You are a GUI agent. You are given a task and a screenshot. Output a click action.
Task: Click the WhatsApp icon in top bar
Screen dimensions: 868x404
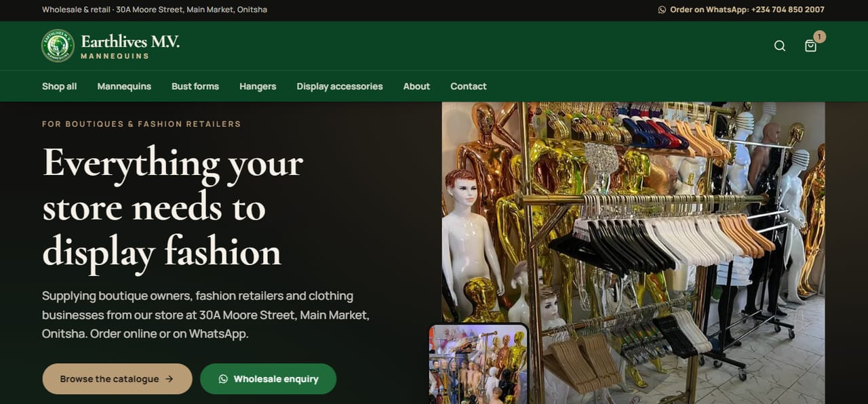662,10
